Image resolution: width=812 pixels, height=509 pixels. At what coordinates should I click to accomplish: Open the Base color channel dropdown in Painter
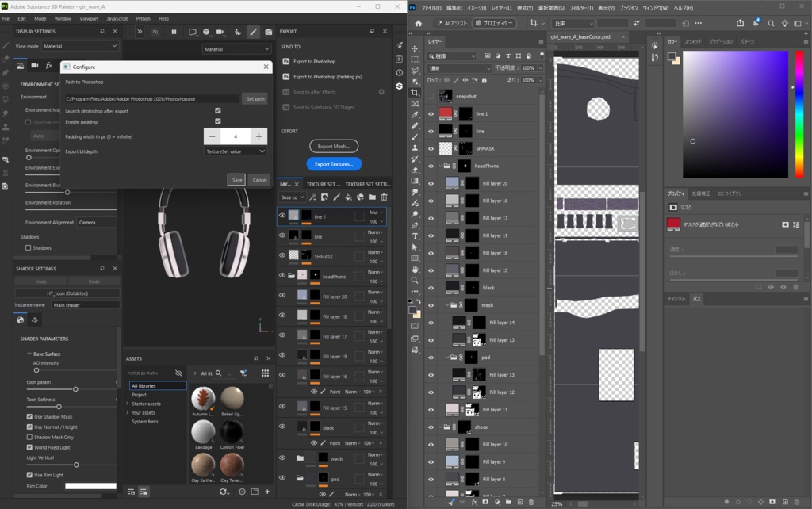click(x=292, y=197)
